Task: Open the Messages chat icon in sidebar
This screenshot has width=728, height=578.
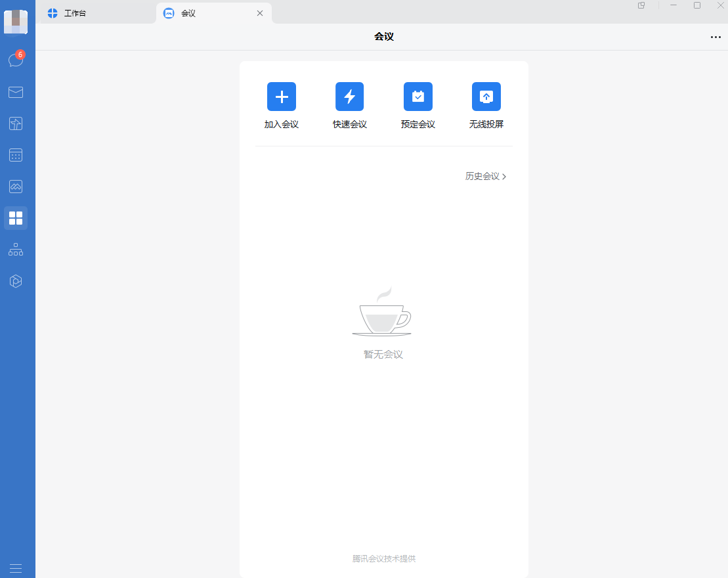Action: [x=16, y=60]
